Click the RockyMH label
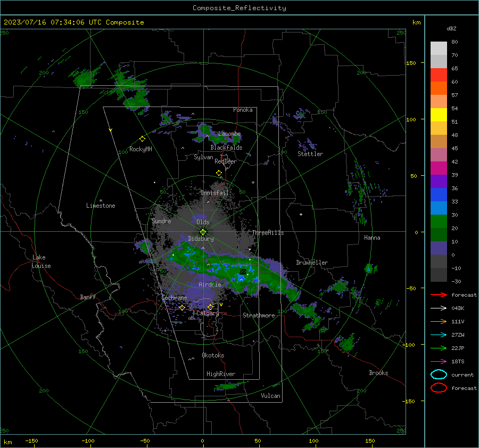Viewport: 479px width, 448px height. click(141, 149)
